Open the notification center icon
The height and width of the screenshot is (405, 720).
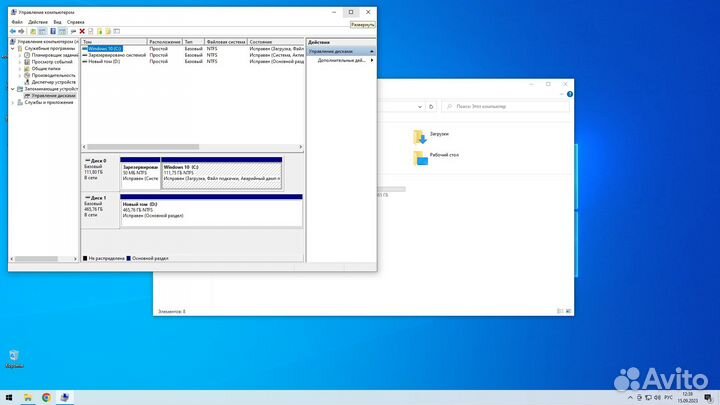[x=708, y=398]
